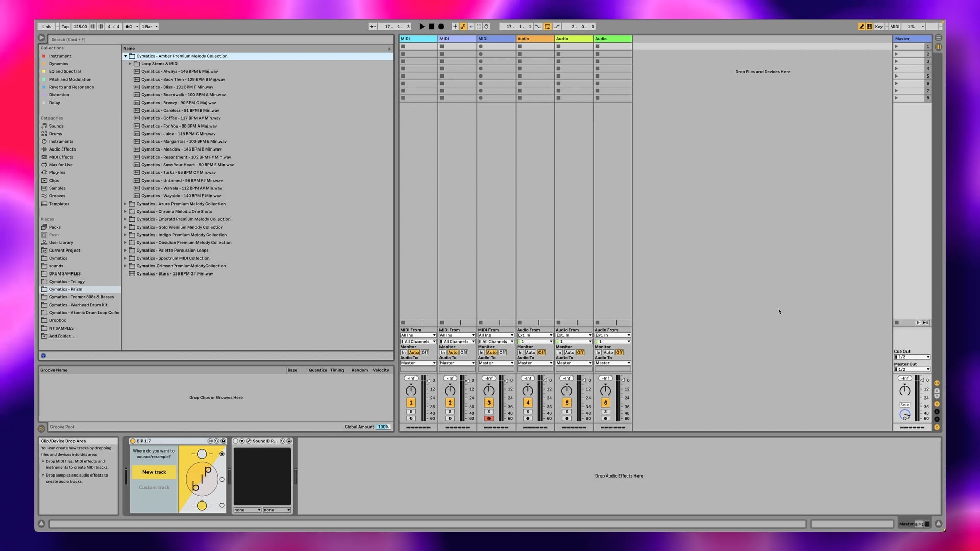Click the New track button in BiP
980x551 pixels.
point(154,472)
